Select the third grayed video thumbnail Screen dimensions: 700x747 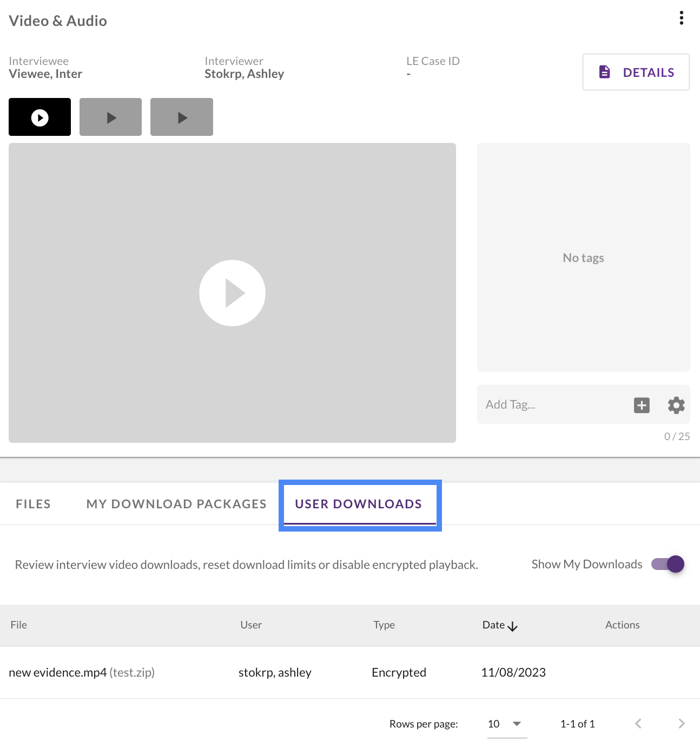(x=181, y=116)
